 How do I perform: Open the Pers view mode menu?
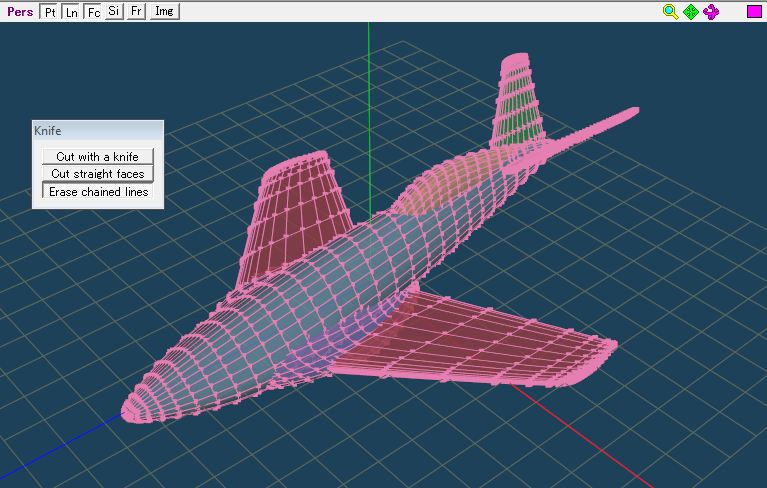(x=20, y=12)
